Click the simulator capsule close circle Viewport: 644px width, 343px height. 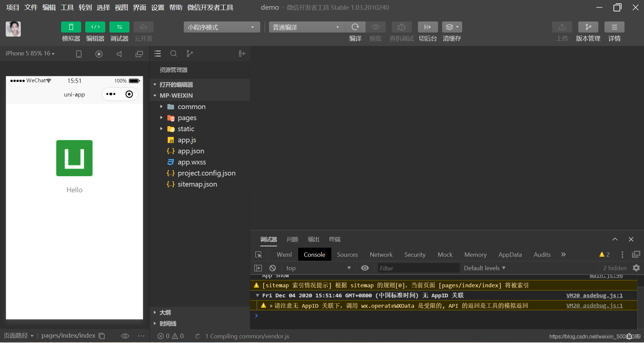pyautogui.click(x=129, y=94)
